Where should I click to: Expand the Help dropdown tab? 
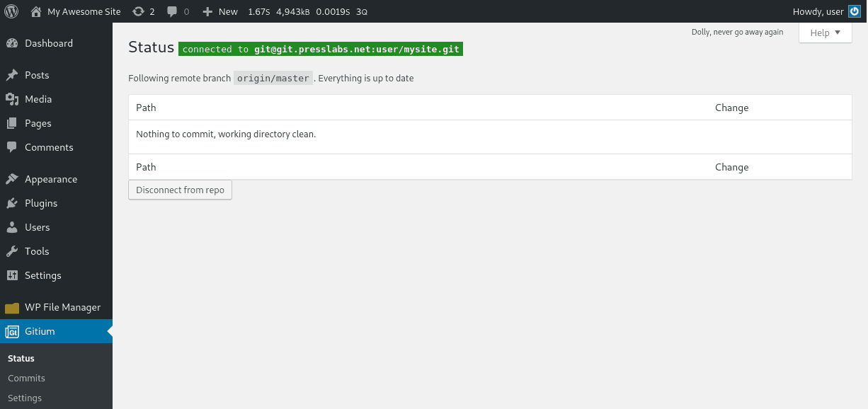(x=826, y=33)
